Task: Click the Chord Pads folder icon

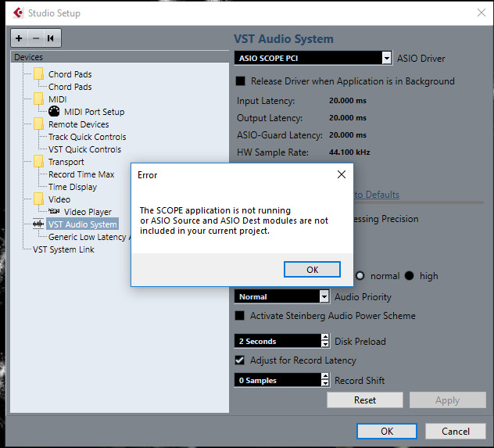Action: [39, 74]
